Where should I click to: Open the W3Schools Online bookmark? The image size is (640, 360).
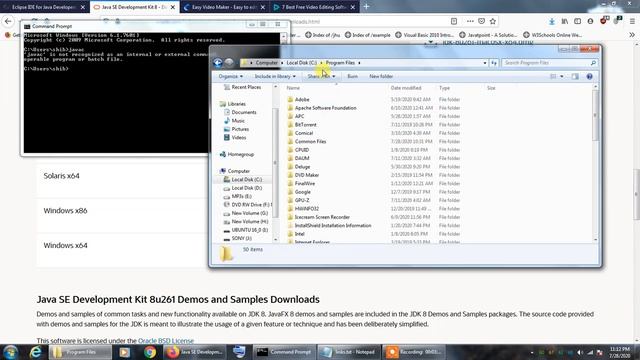(x=552, y=35)
